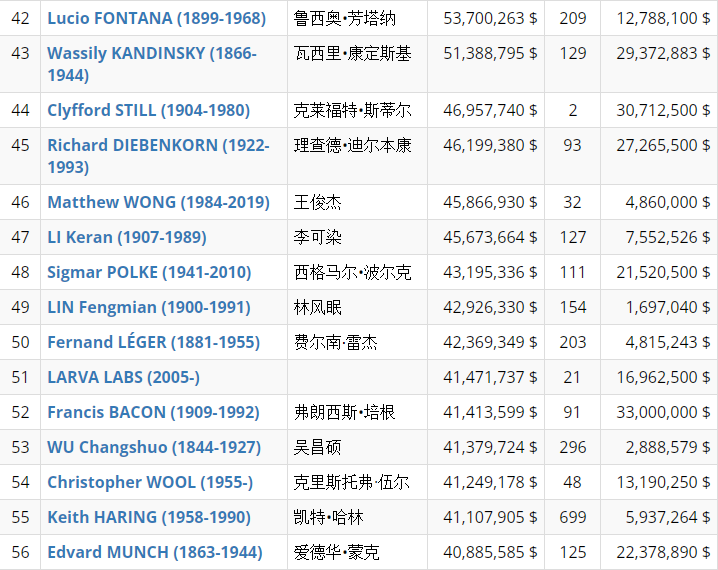Viewport: 718px width, 570px height.
Task: Open WU Changshuo (1844-1927) link
Action: [x=154, y=447]
